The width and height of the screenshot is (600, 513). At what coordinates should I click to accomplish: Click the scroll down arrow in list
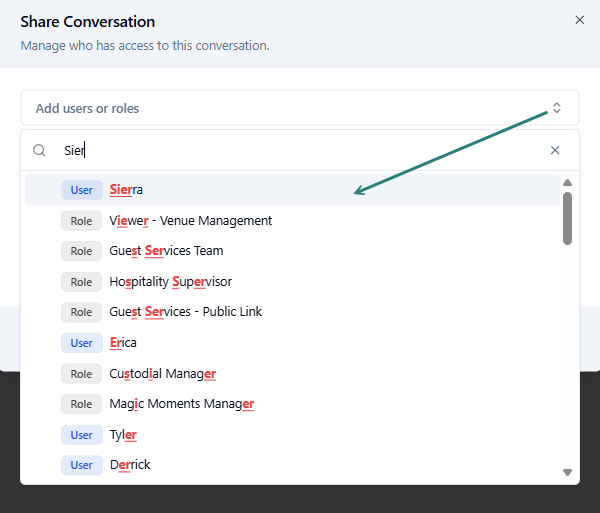pos(568,472)
